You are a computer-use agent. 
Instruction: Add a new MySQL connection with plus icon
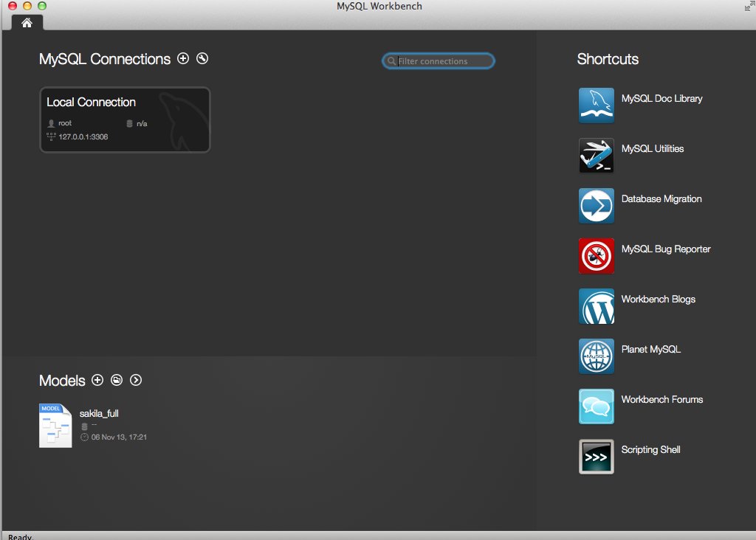coord(183,59)
